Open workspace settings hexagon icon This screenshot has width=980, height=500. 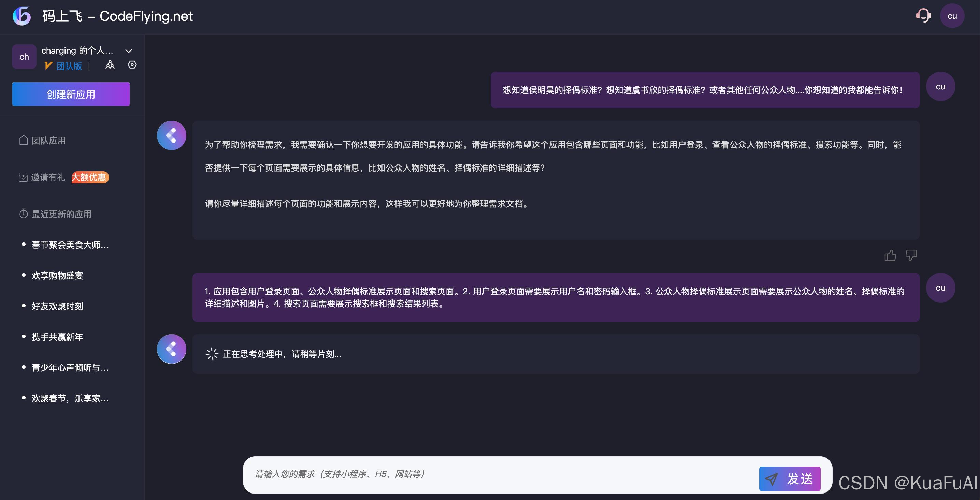click(132, 65)
